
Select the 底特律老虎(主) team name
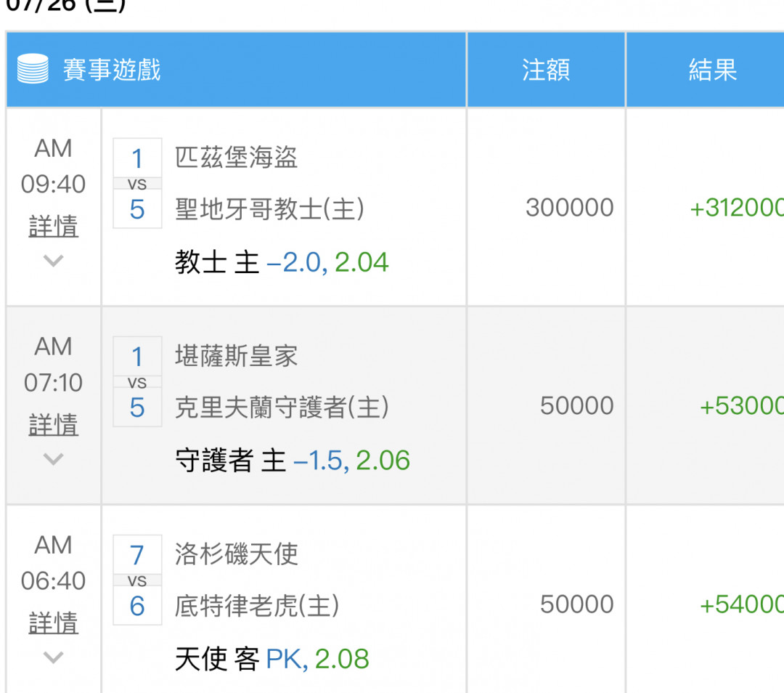(257, 606)
